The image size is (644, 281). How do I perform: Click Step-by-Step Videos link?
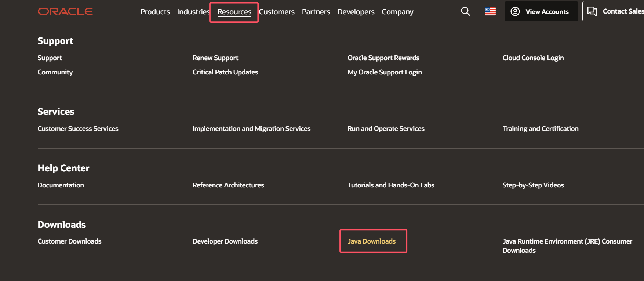pos(533,185)
